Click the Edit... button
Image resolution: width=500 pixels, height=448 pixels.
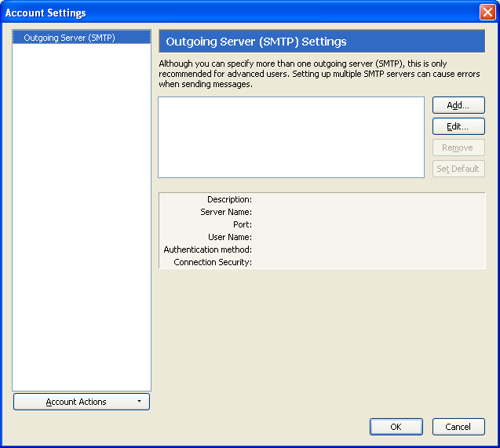(x=458, y=126)
